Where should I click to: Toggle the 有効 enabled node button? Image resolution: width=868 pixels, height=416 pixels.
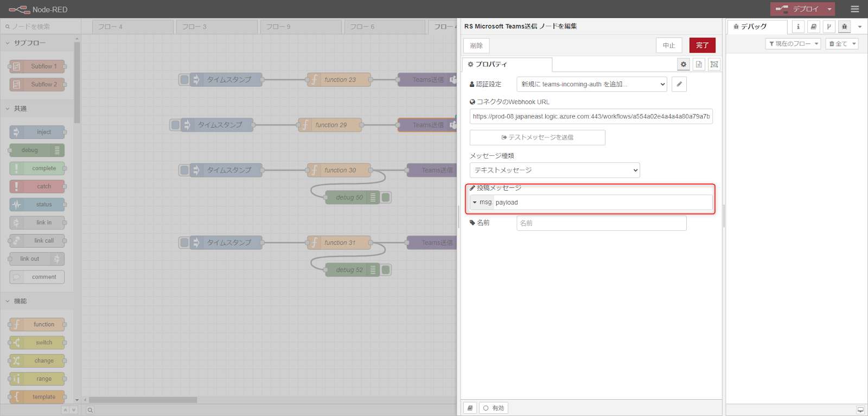click(493, 408)
